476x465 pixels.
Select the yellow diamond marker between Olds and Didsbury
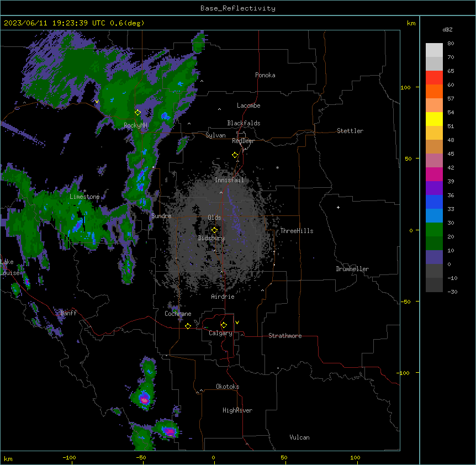(214, 230)
